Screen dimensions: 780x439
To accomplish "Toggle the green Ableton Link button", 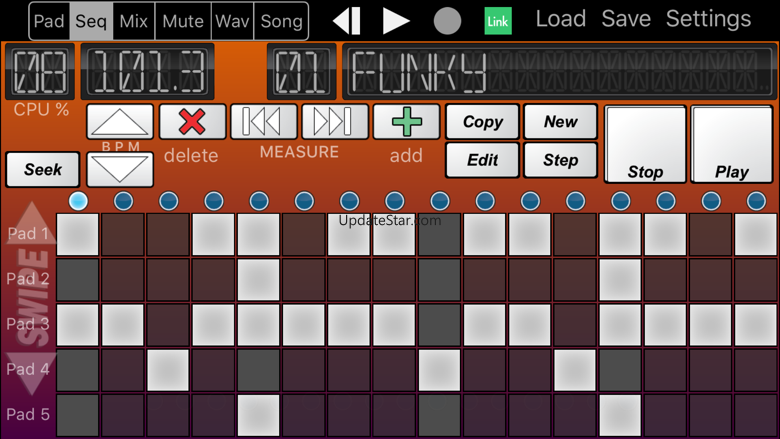I will 498,21.
